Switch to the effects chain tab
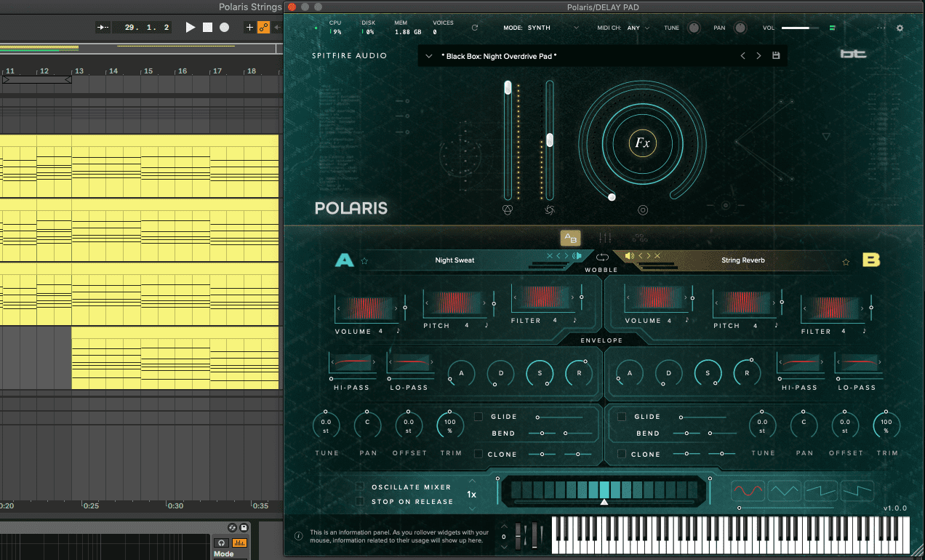 [x=640, y=238]
